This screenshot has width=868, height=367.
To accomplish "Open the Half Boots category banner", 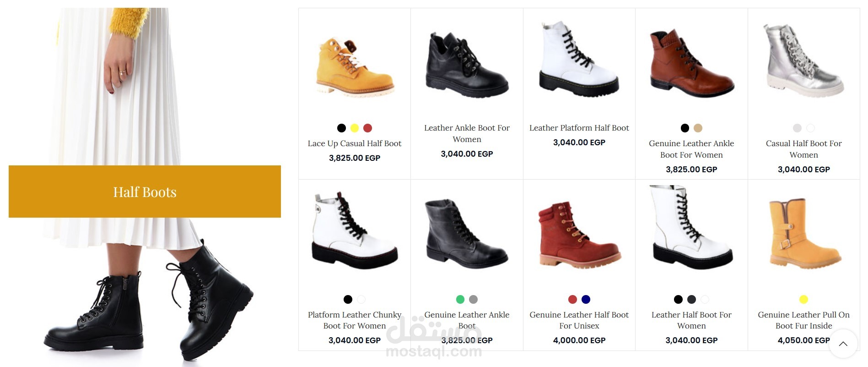I will 145,192.
